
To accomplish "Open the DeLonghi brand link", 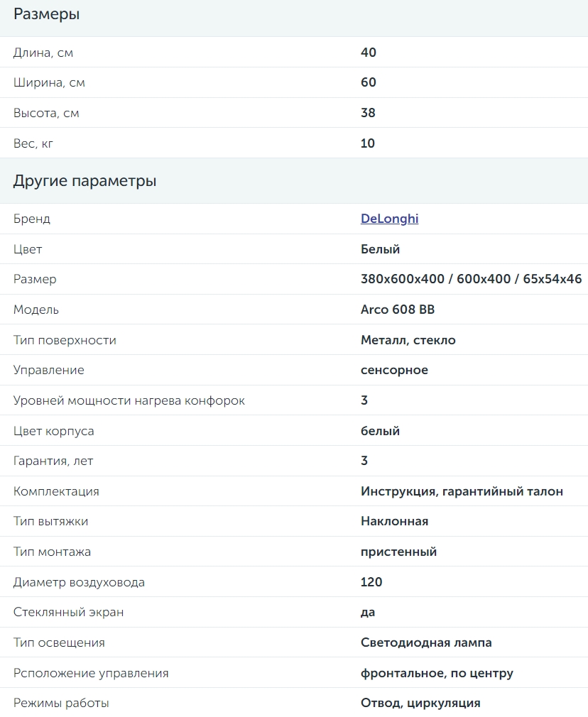I will click(x=389, y=219).
